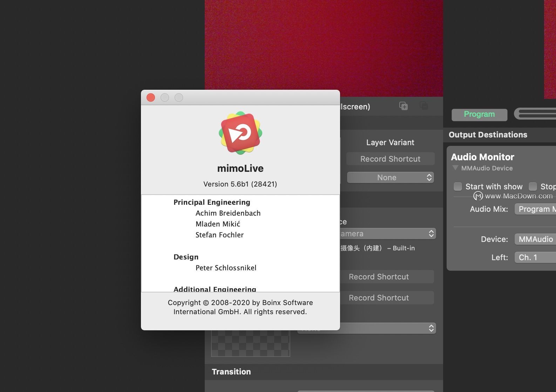Click the mimoLive app logo icon
This screenshot has width=556, height=392.
[x=240, y=133]
